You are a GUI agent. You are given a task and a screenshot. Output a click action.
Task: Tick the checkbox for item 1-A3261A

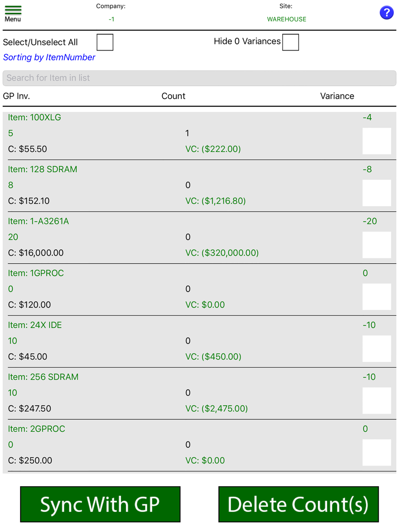click(x=376, y=245)
